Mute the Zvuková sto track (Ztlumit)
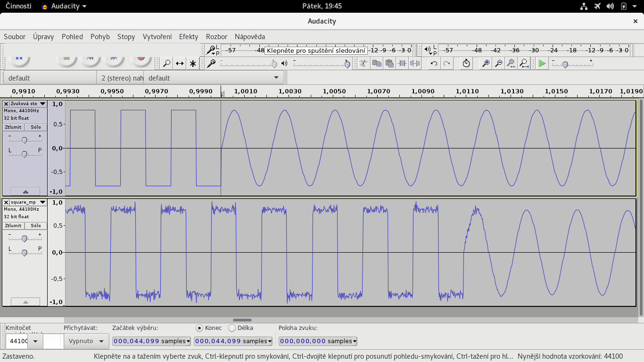The image size is (644, 362). click(x=13, y=127)
